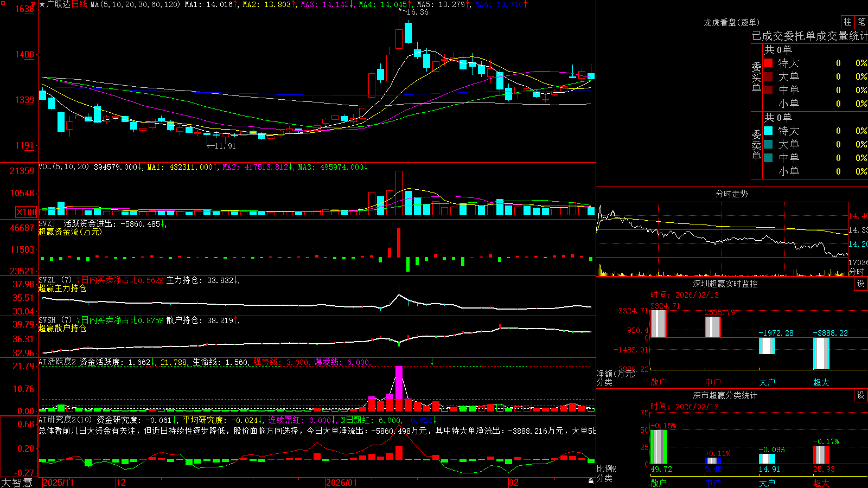Image resolution: width=868 pixels, height=488 pixels.
Task: Click the tall red bar in 超赢资金流 chart
Action: (x=399, y=242)
